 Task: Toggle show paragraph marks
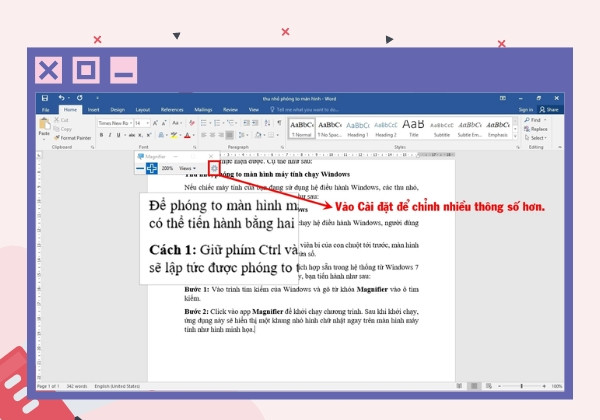click(x=279, y=123)
